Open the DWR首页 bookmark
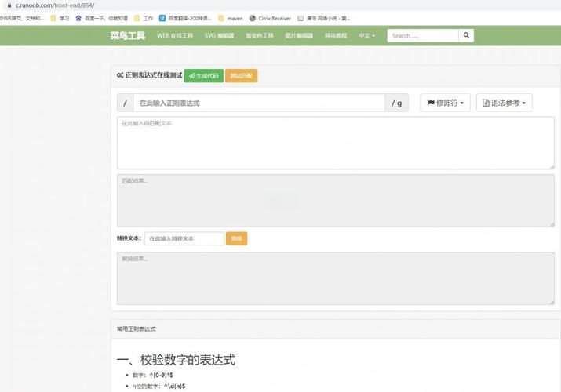This screenshot has height=392, width=561. pyautogui.click(x=22, y=18)
